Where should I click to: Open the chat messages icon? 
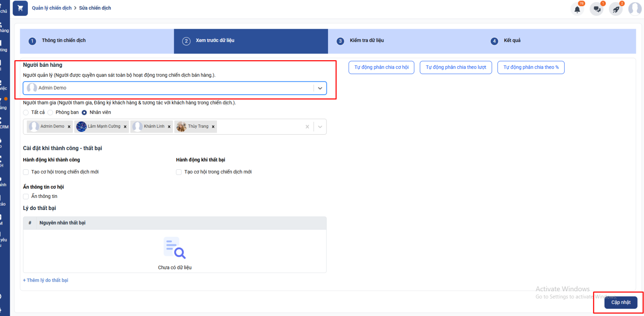pos(597,9)
